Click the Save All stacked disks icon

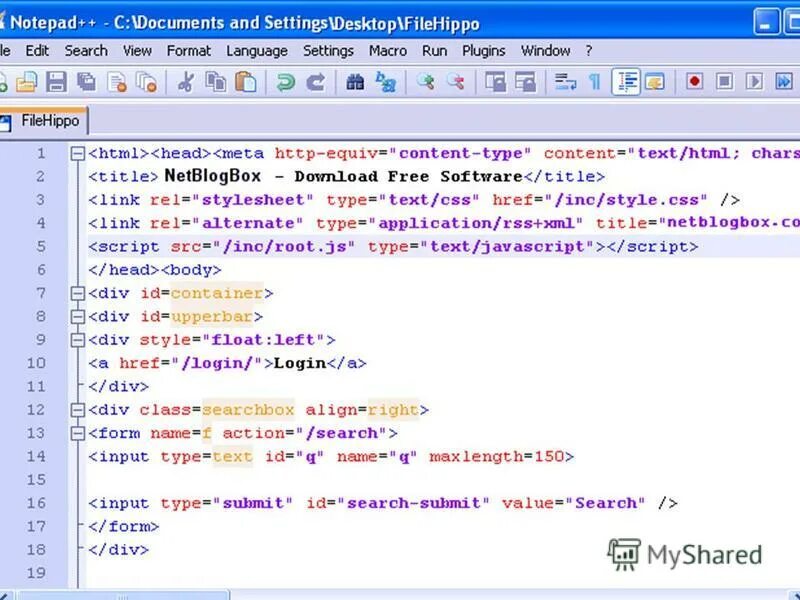click(x=87, y=82)
